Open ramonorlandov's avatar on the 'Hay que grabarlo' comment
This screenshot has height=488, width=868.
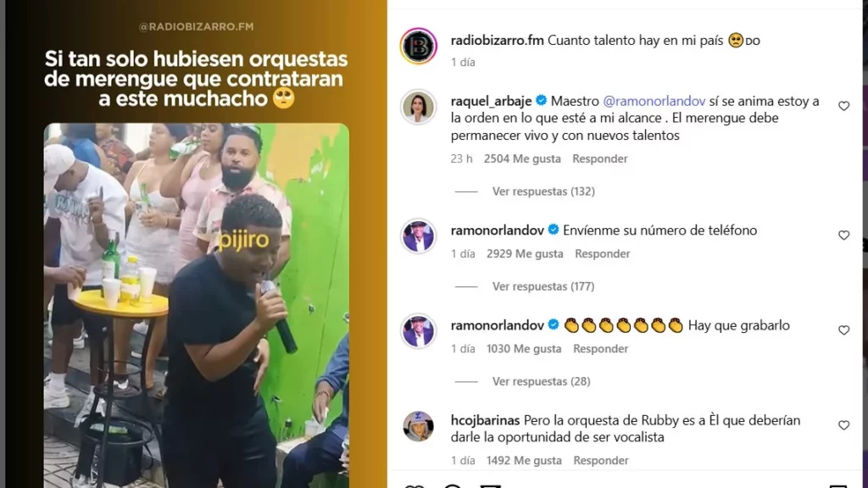click(x=419, y=331)
